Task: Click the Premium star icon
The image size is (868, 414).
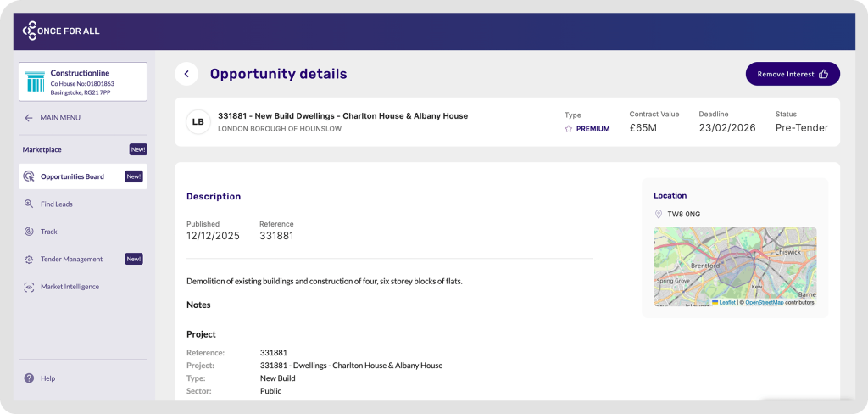Action: pyautogui.click(x=569, y=129)
